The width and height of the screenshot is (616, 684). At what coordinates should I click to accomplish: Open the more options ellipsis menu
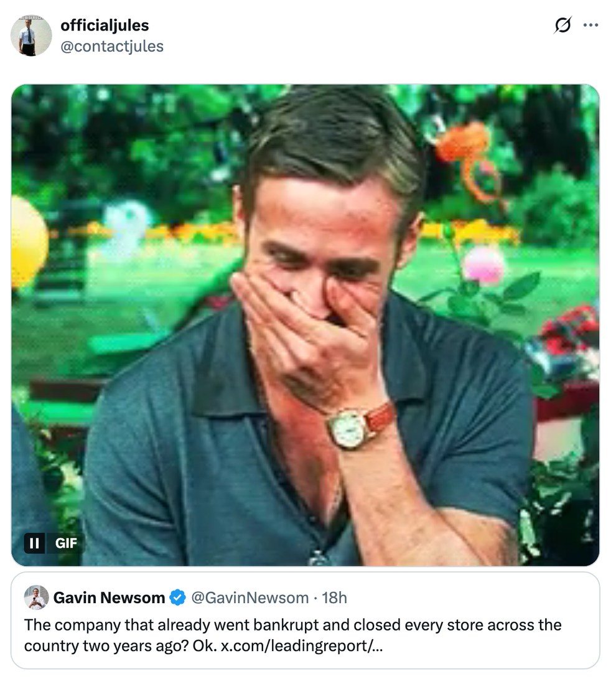pos(590,26)
